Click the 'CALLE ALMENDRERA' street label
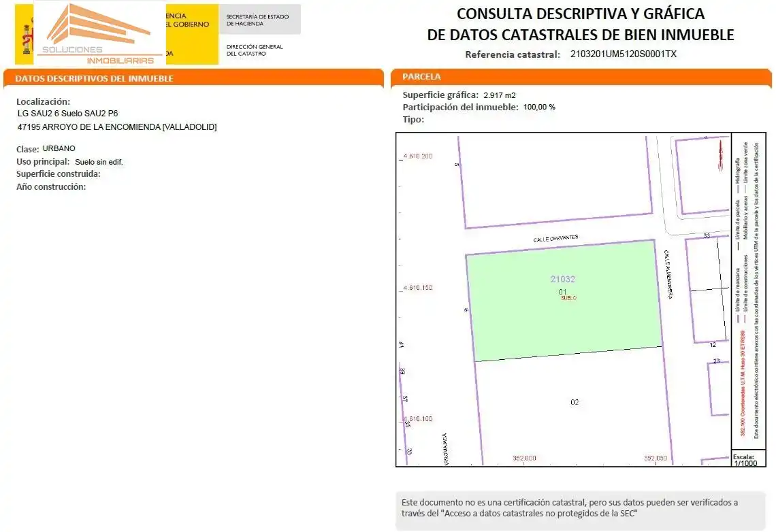Screen dimensions: 776x532 coord(668,274)
